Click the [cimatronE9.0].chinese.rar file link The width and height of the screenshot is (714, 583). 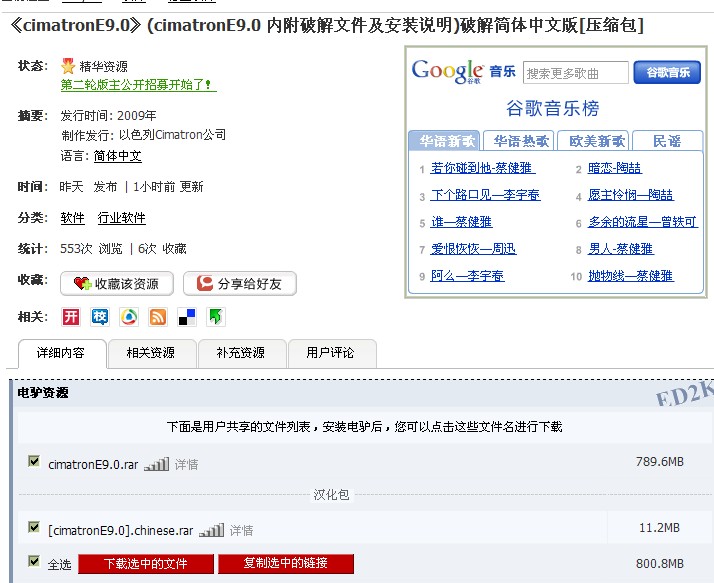(121, 531)
